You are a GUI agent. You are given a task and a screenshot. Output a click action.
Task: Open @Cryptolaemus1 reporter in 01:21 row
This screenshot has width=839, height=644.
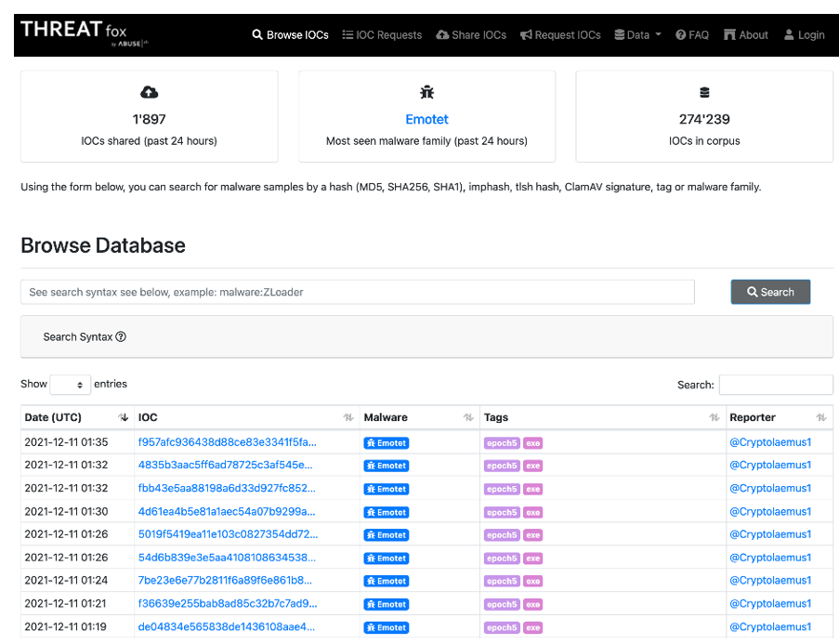770,604
